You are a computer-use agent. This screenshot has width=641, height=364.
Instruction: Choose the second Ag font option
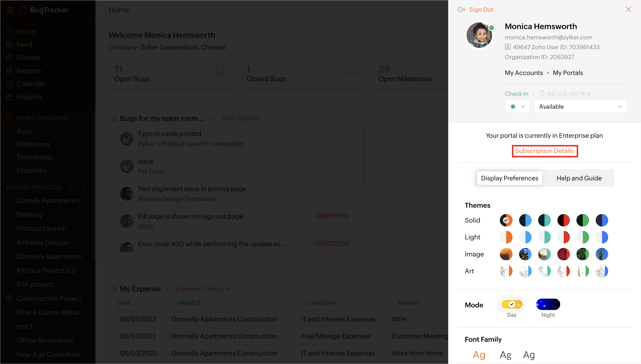point(505,355)
